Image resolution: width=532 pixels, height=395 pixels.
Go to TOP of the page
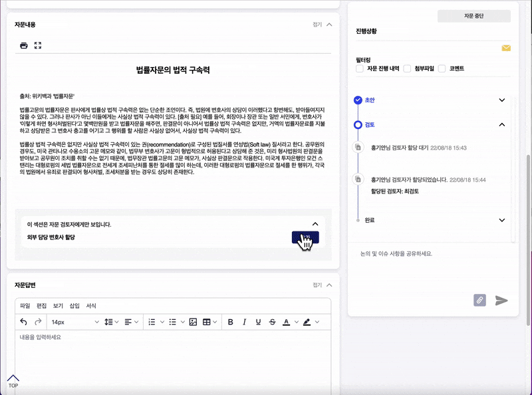pos(13,382)
